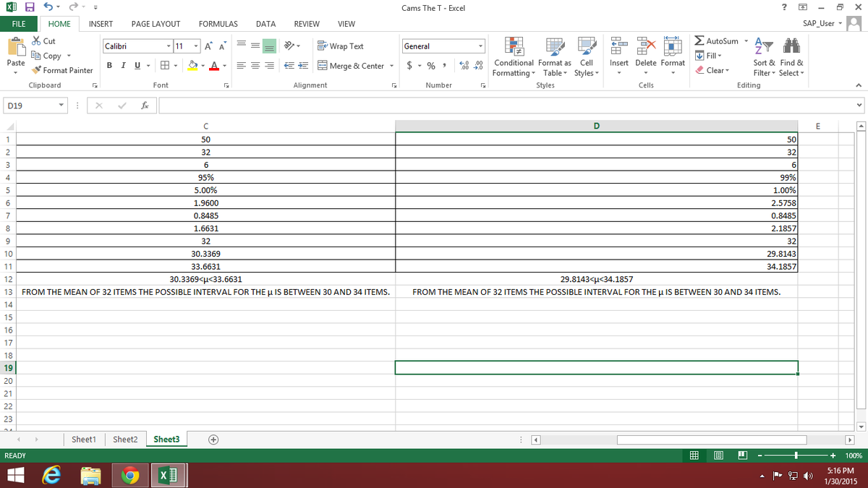868x488 pixels.
Task: Apply Percent Style to the cell
Action: pyautogui.click(x=431, y=66)
